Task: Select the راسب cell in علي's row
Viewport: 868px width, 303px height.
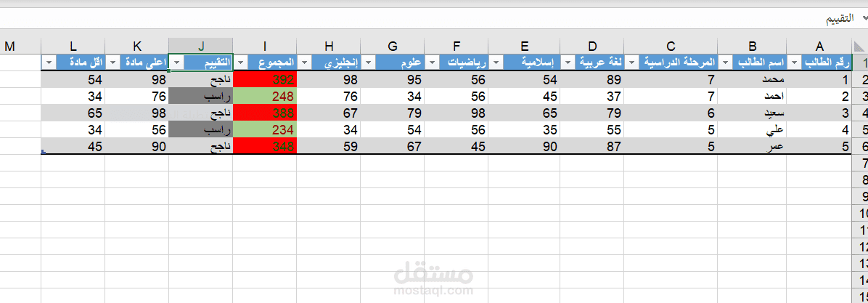Action: coord(201,131)
